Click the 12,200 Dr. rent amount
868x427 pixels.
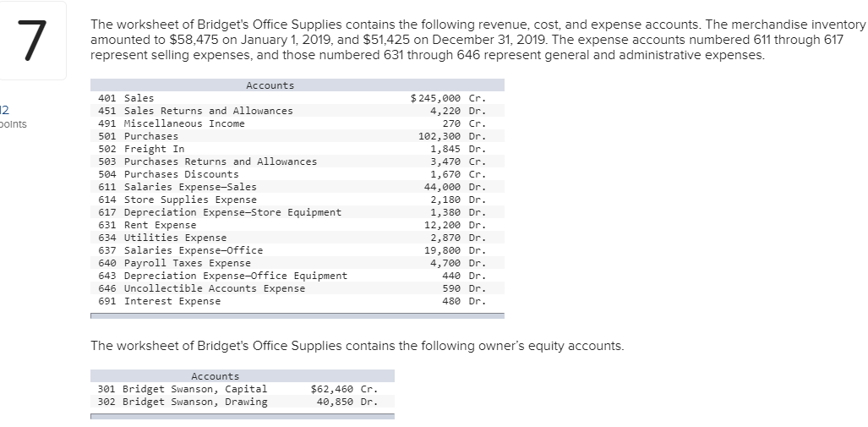pyautogui.click(x=455, y=225)
